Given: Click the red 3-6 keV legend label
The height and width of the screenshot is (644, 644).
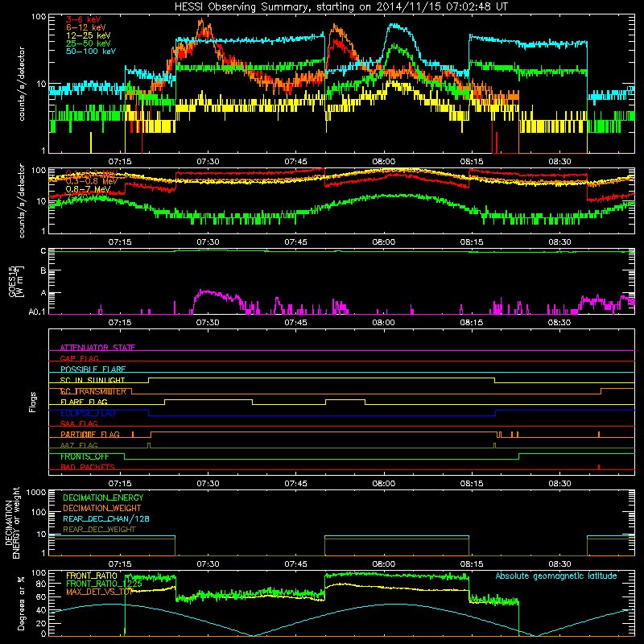Looking at the screenshot, I should click(x=83, y=19).
